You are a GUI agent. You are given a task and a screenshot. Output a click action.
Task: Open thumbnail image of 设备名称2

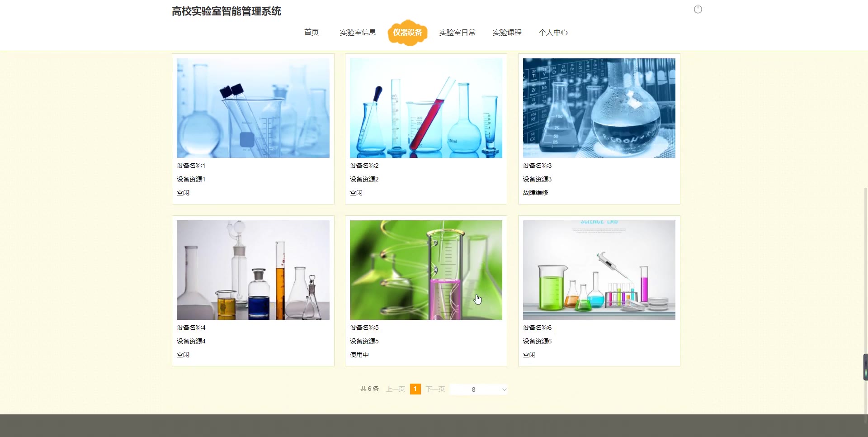[426, 108]
